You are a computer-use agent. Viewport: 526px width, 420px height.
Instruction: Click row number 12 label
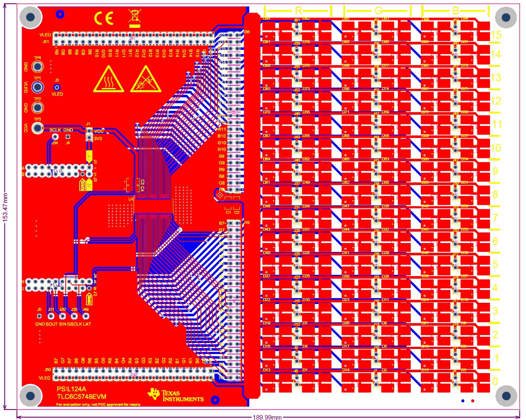coord(496,101)
